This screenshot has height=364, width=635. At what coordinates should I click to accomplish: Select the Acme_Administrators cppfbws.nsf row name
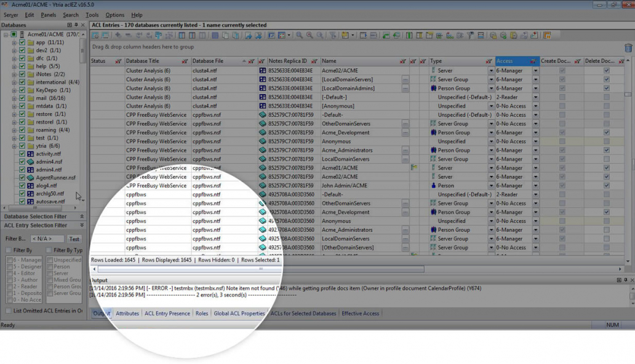click(x=347, y=150)
